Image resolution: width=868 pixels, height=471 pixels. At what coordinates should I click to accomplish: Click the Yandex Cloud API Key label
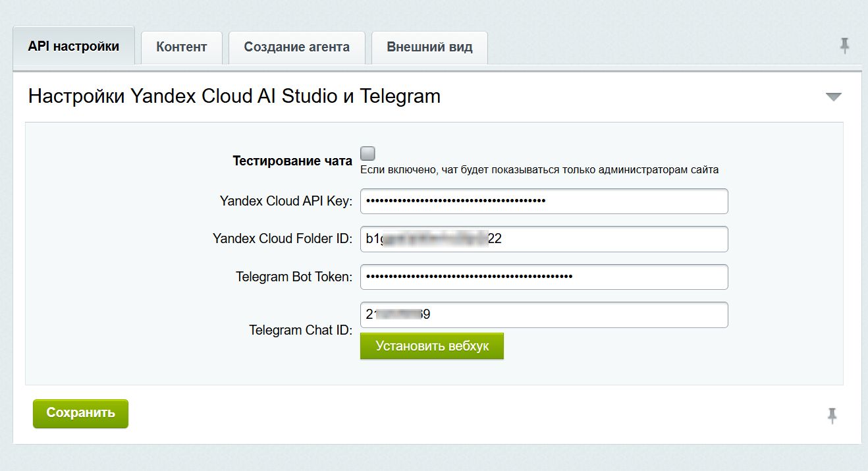pyautogui.click(x=286, y=202)
